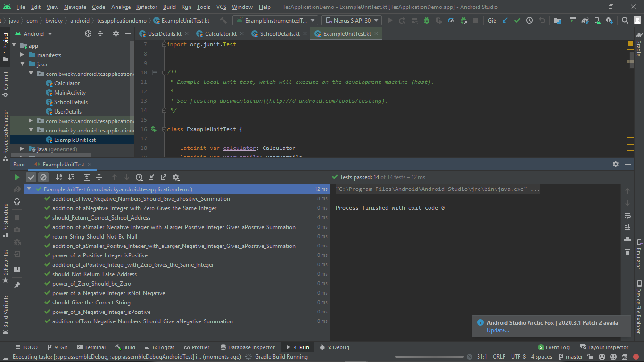Open Run panel settings gear

click(616, 164)
